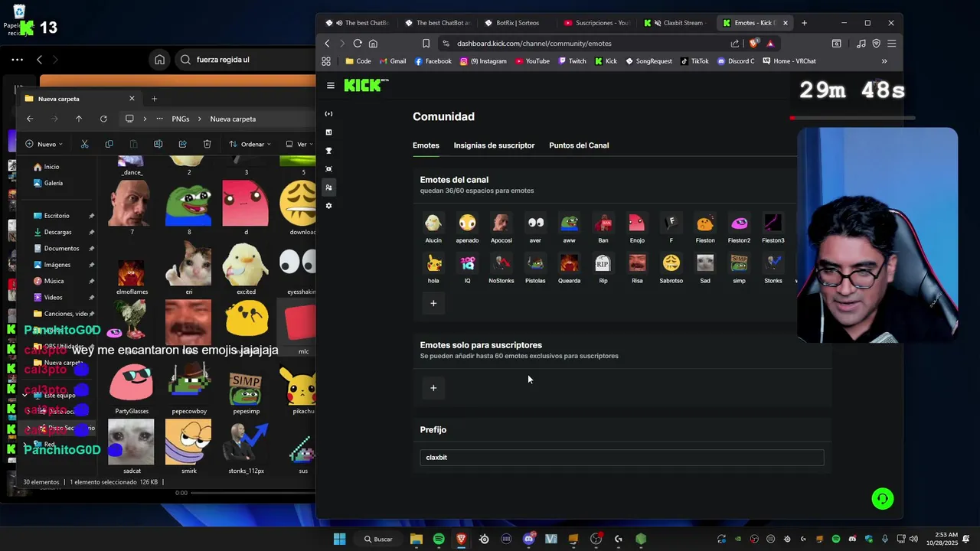Open the SongRequest bookmark

648,61
